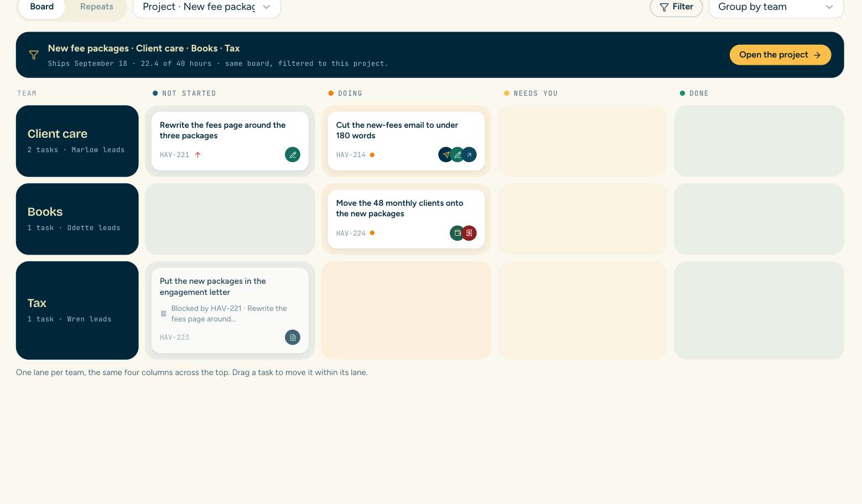Click the document avatar on the HAV-223 card
The image size is (862, 504).
point(293,337)
